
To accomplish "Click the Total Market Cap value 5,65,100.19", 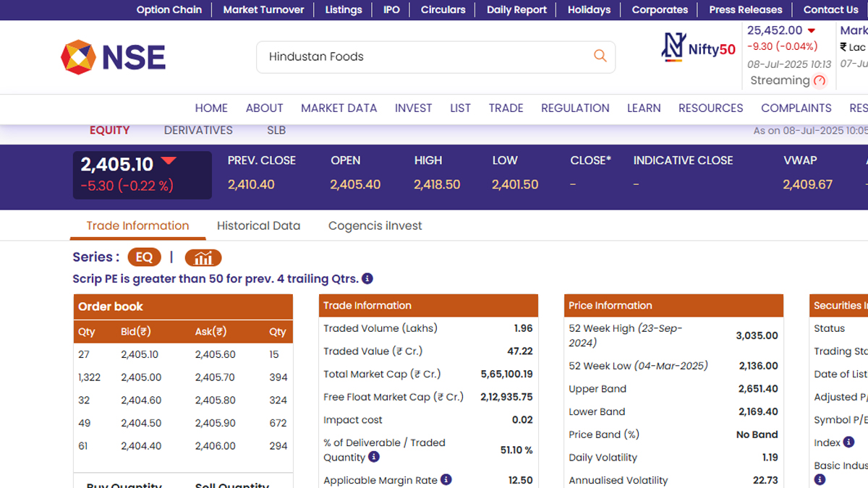I will point(507,374).
